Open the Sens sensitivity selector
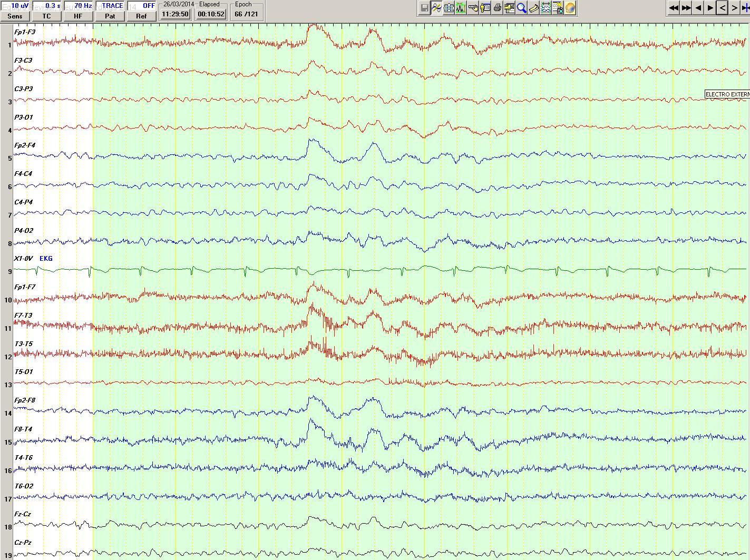This screenshot has height=560, width=750. pyautogui.click(x=15, y=16)
